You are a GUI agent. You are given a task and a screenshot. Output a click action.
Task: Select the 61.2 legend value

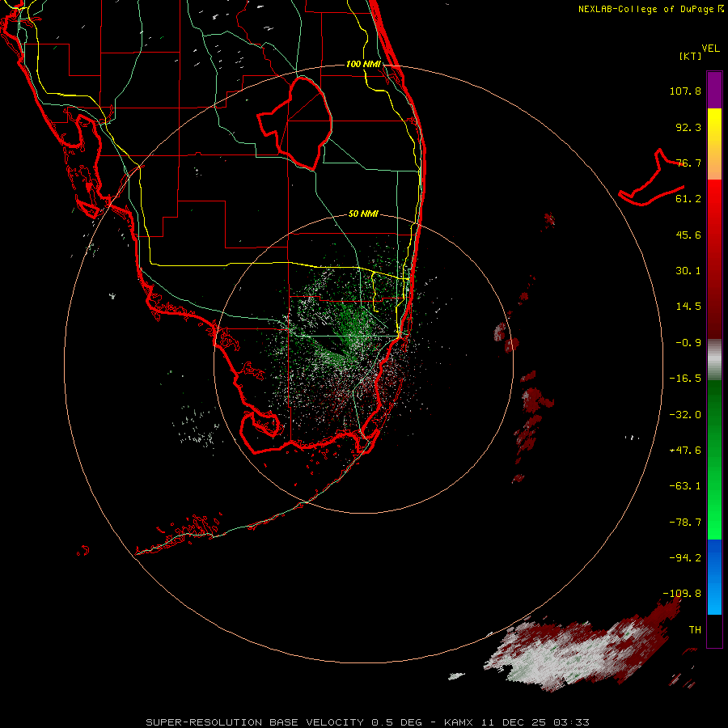pos(688,199)
